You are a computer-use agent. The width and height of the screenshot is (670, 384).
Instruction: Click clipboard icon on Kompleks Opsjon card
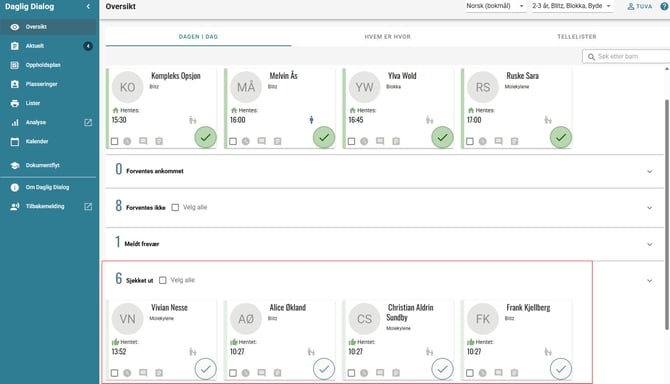(x=159, y=141)
